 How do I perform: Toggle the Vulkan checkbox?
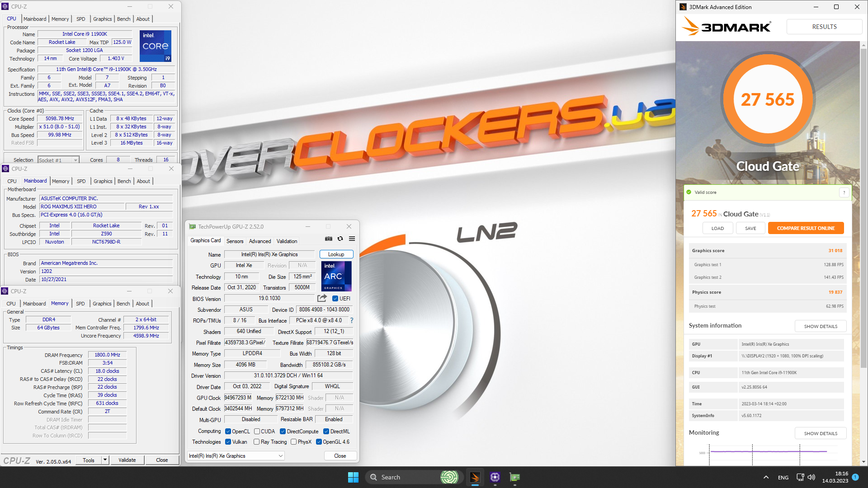point(228,442)
